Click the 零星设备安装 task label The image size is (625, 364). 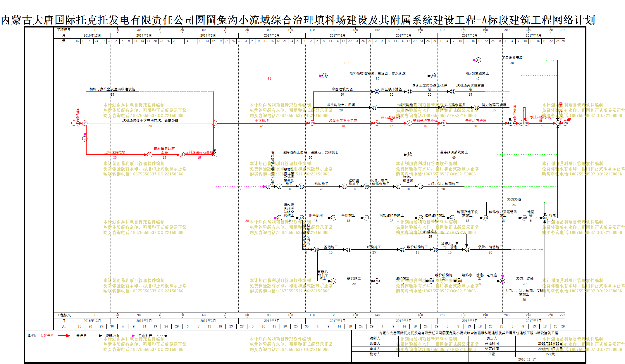tap(512, 58)
